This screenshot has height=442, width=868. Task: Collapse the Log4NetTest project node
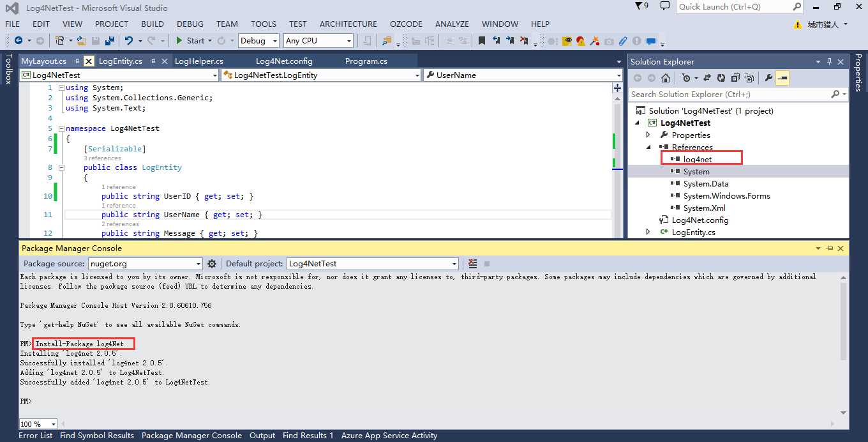click(x=637, y=123)
